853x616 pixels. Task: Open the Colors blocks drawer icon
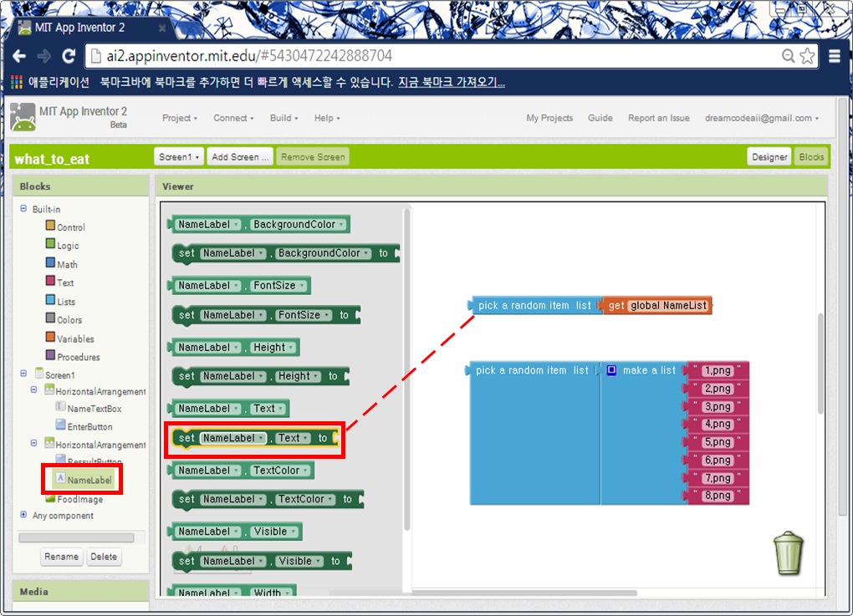tap(50, 318)
